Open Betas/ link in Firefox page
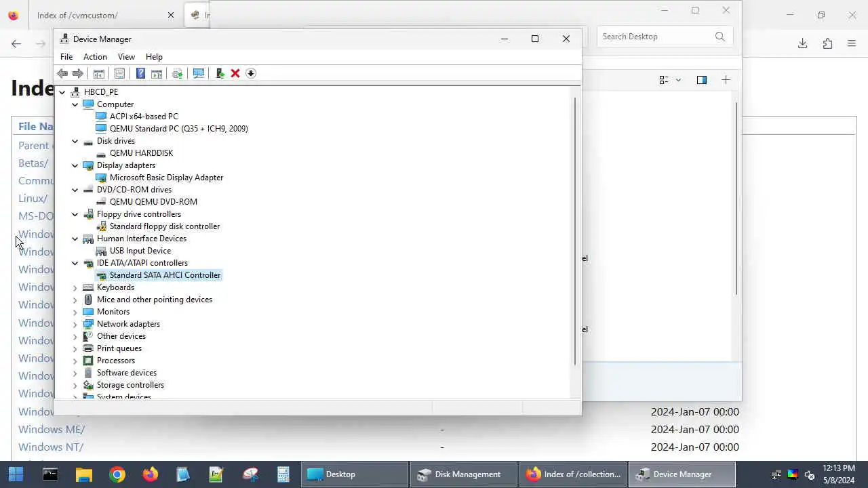 click(33, 163)
